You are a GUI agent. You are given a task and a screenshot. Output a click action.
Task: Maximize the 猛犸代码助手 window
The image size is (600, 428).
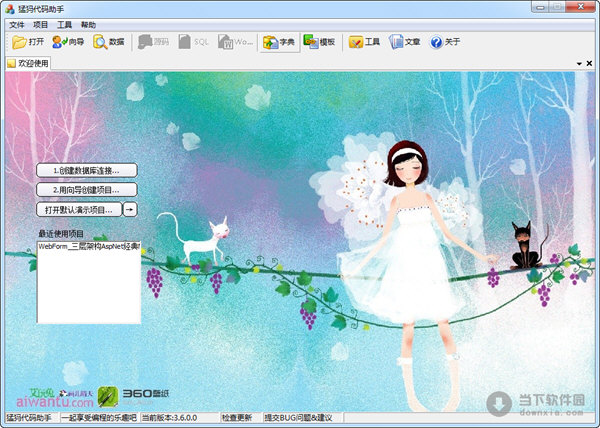pyautogui.click(x=558, y=7)
